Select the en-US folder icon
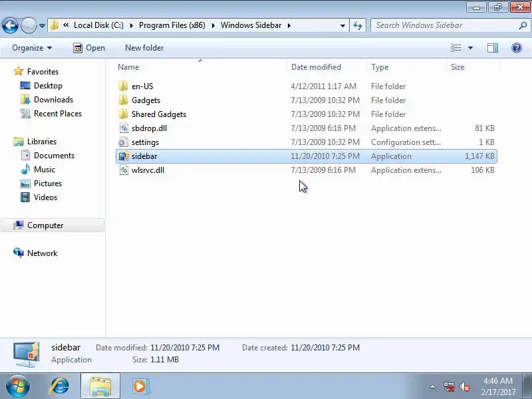Image resolution: width=532 pixels, height=399 pixels. 124,86
